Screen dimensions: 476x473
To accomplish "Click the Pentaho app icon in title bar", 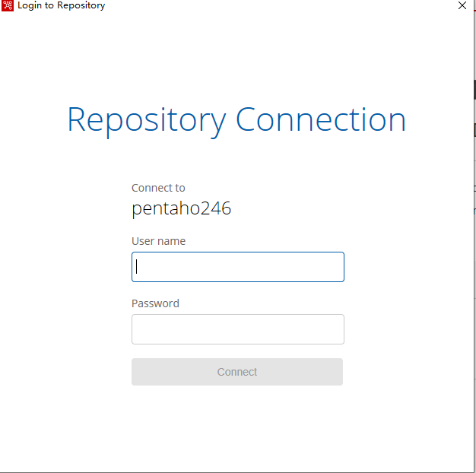I will pyautogui.click(x=8, y=5).
